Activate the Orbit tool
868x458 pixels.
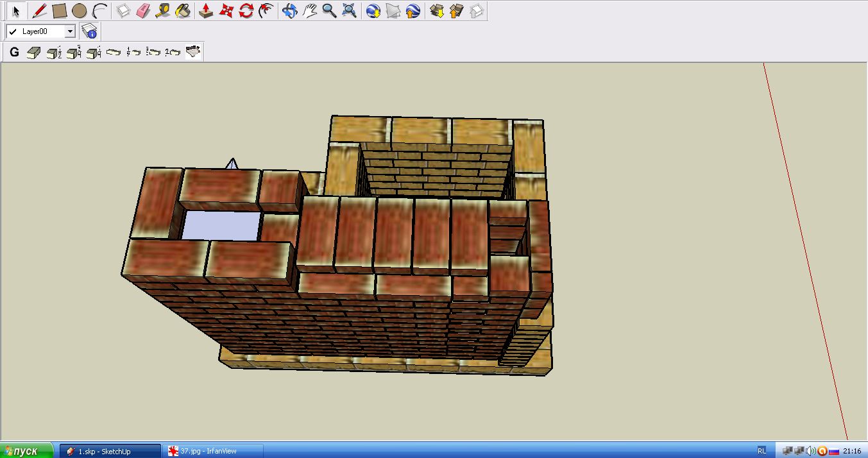[290, 11]
